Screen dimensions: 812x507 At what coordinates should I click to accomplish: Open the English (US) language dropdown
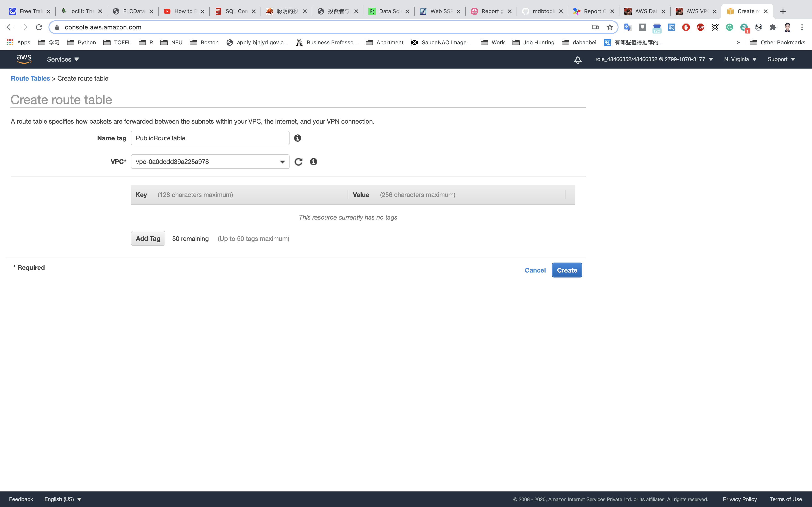pyautogui.click(x=63, y=499)
